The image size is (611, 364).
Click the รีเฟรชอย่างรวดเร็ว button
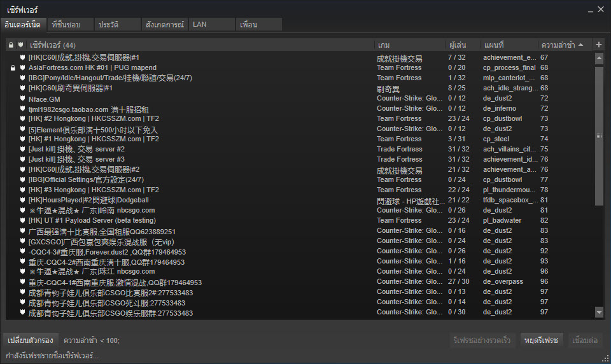(482, 340)
